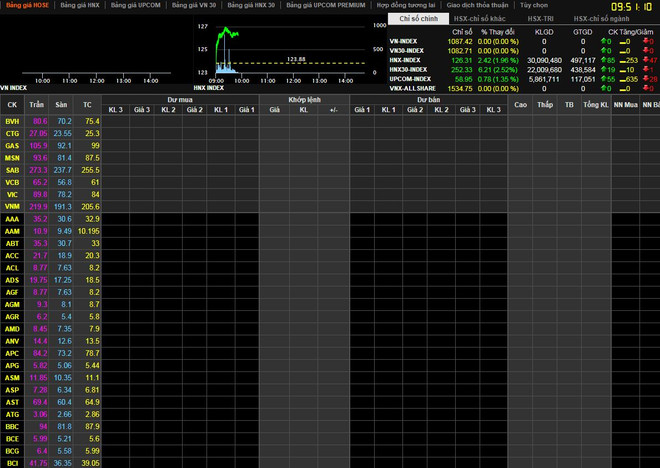This screenshot has width=660, height=468.
Task: Click the VN-INDEX row label
Action: pos(404,42)
